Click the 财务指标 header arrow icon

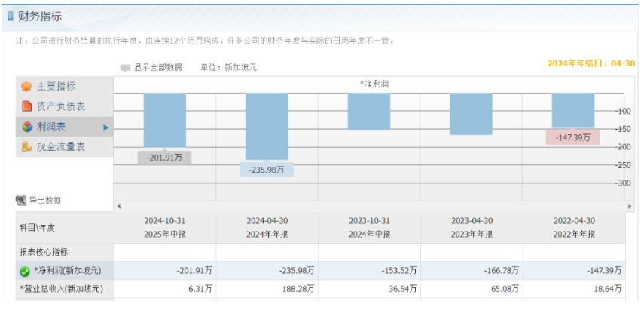[11, 17]
